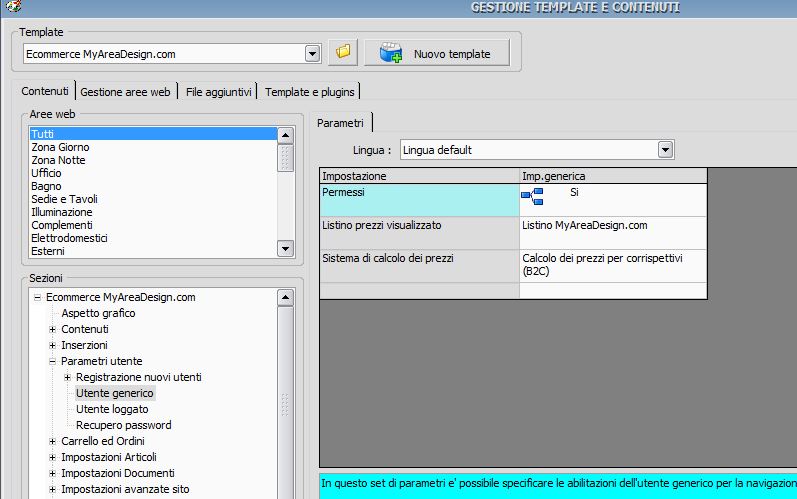Select Utente loggato tree item
The height and width of the screenshot is (499, 797).
112,409
